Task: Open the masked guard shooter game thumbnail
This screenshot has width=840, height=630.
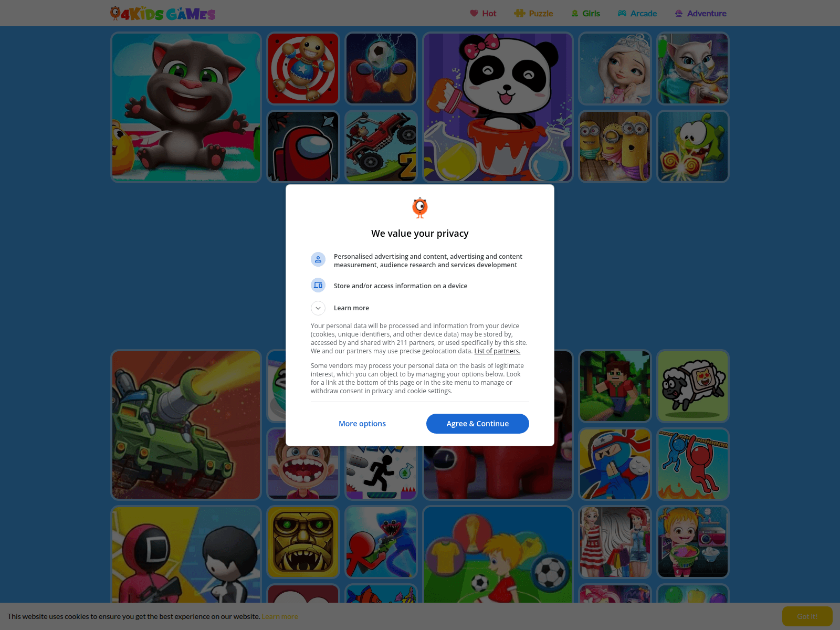Action: click(186, 554)
